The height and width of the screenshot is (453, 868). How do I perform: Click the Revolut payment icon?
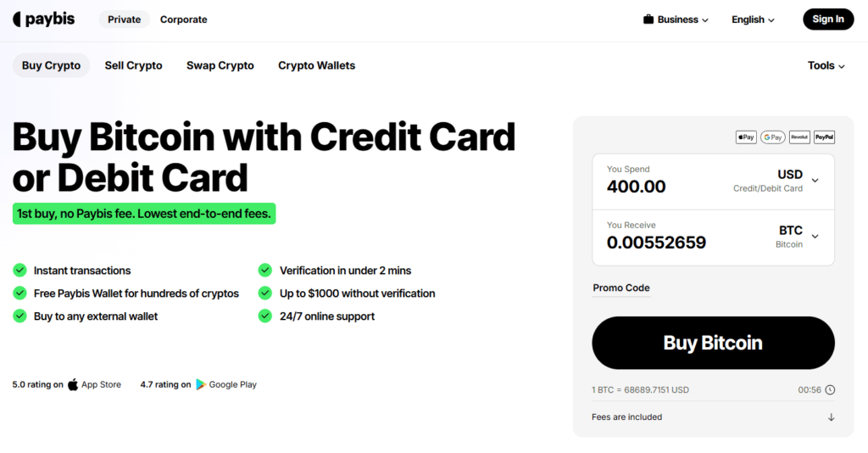(798, 137)
